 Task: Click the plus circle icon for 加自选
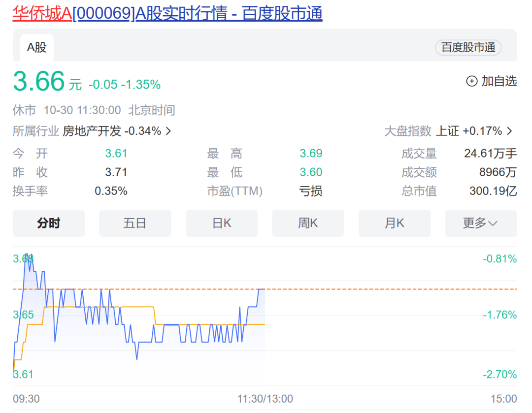click(471, 81)
